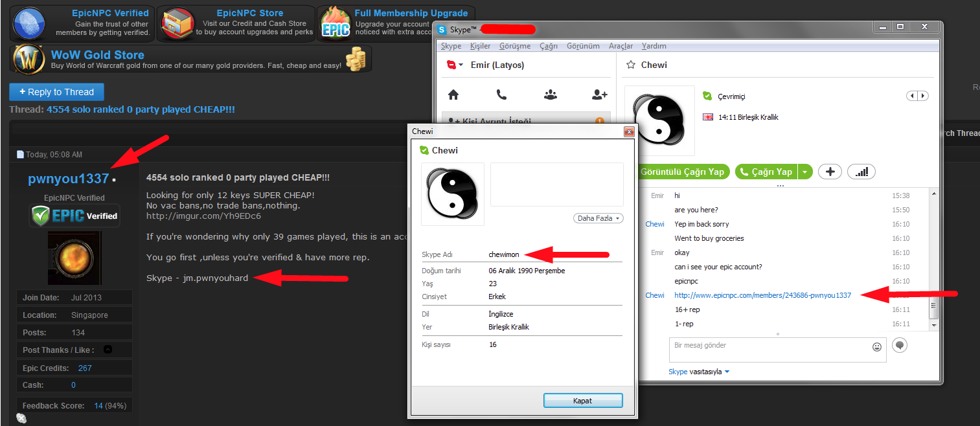Open the emoticon picker in message box
The image size is (980, 426).
click(877, 347)
